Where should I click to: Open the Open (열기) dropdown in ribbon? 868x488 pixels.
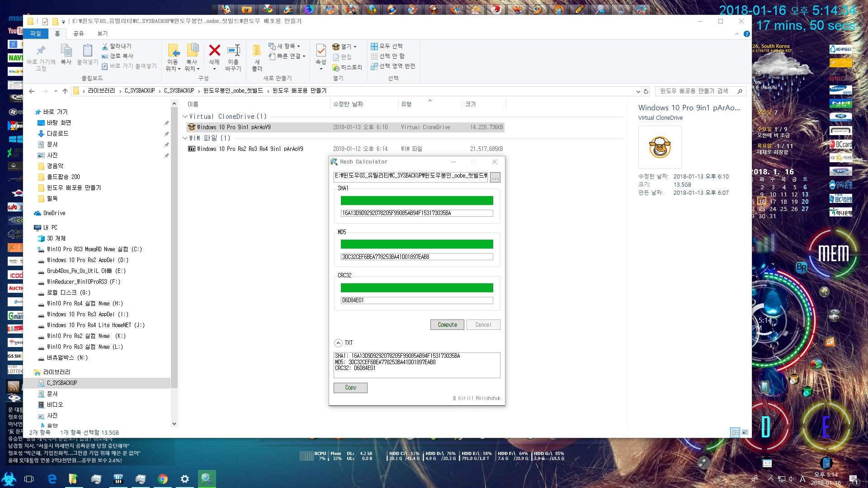(344, 47)
